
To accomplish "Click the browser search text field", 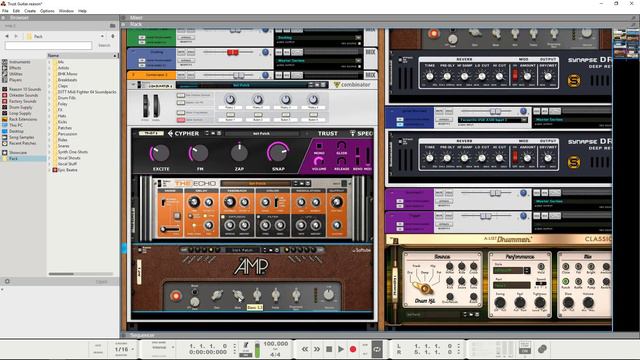I will (48, 45).
